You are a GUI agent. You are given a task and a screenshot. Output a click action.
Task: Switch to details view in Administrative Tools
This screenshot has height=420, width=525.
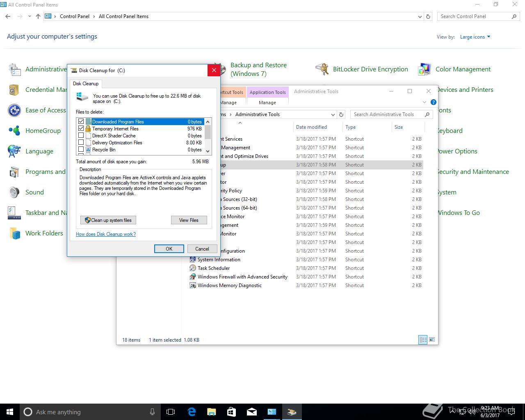(422, 340)
